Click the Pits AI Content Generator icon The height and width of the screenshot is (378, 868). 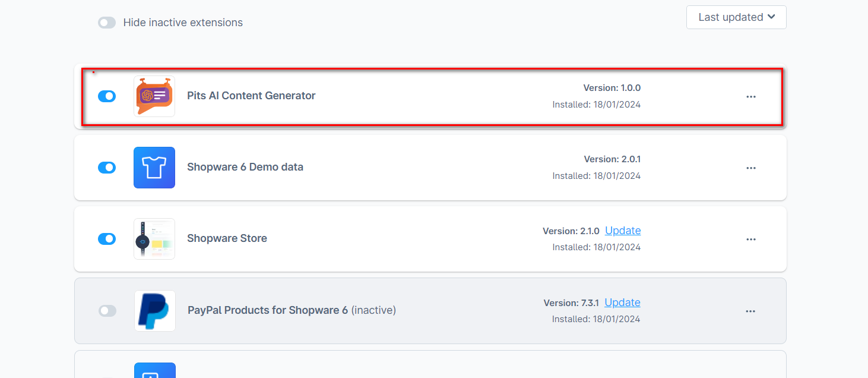click(x=154, y=96)
